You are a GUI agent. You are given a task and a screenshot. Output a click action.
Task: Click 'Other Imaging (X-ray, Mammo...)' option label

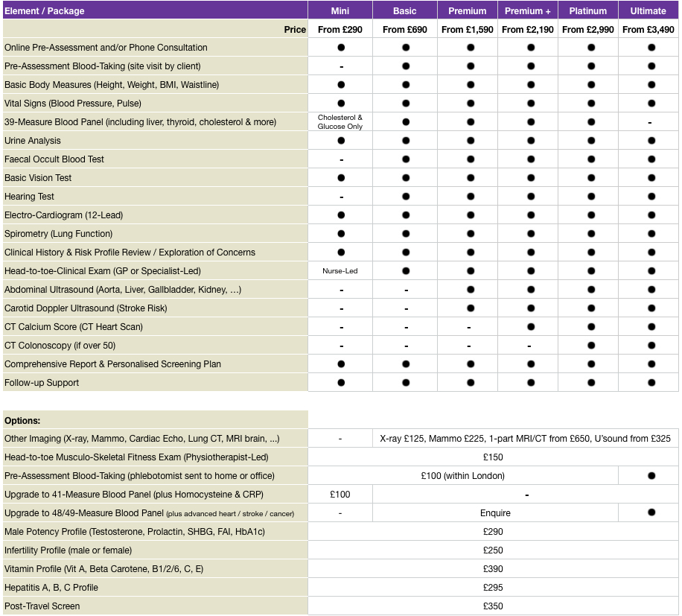click(x=141, y=439)
